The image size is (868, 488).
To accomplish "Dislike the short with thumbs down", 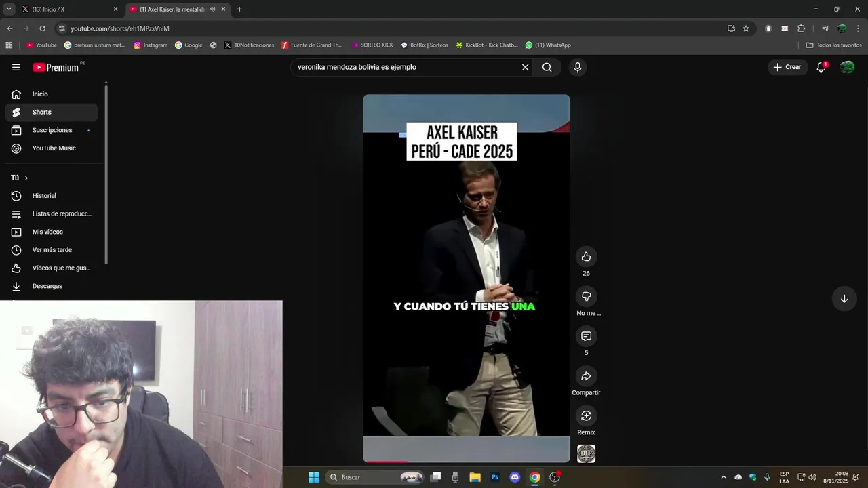I will (x=586, y=296).
